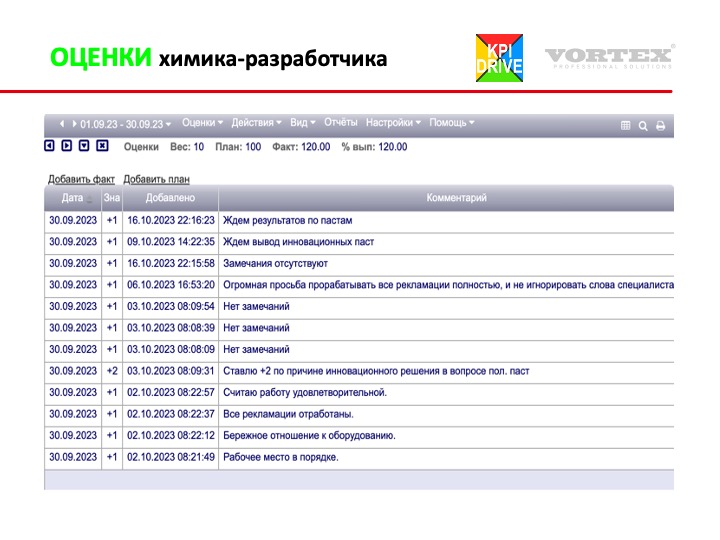Click timestamp 02.10.2023 08:22:37
The height and width of the screenshot is (540, 720).
point(171,414)
